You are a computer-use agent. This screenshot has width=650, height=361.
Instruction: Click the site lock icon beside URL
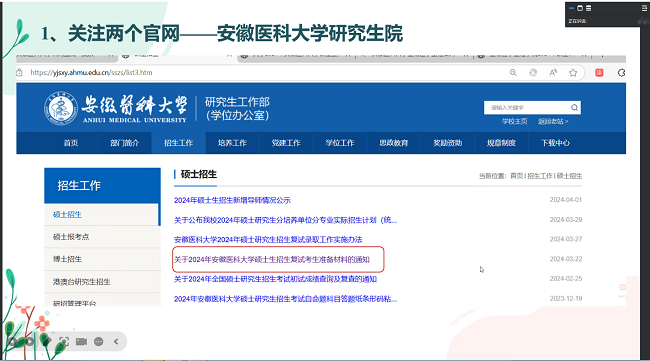19,73
